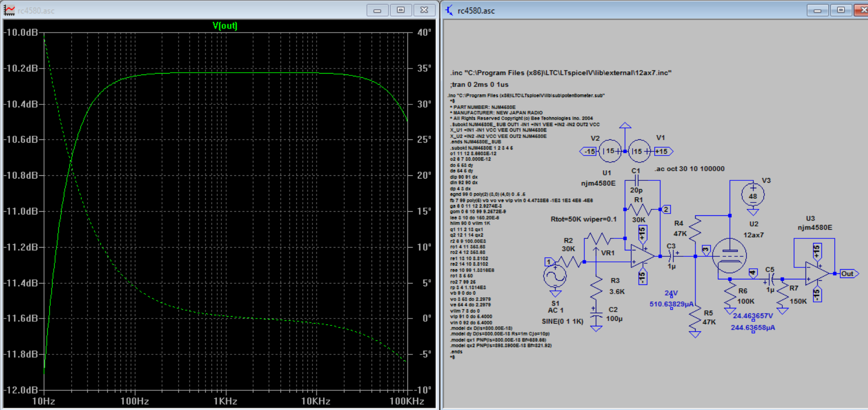Viewport: 868px width, 410px height.
Task: Click the schematic window LTspice icon in title bar
Action: (x=449, y=10)
